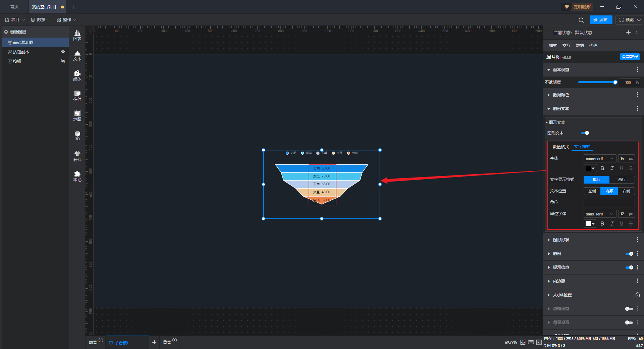Screen dimensions: 644x349
Task: Open the 文本 text components panel
Action: tap(77, 56)
